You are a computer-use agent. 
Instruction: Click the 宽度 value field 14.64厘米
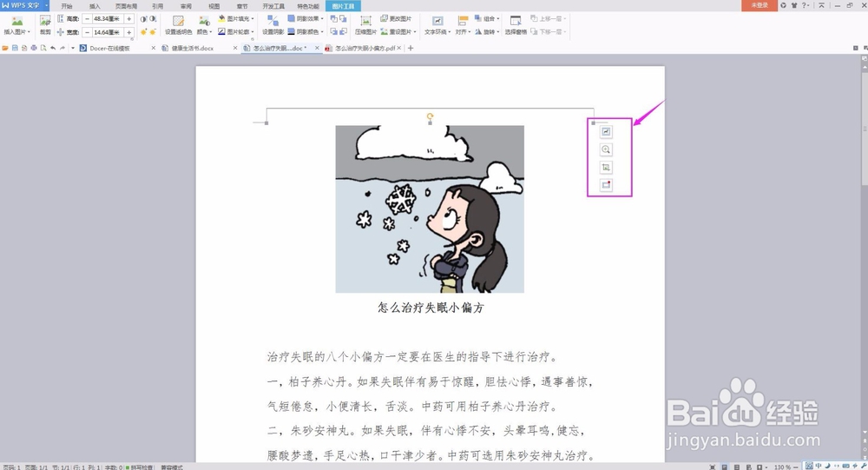click(x=108, y=32)
